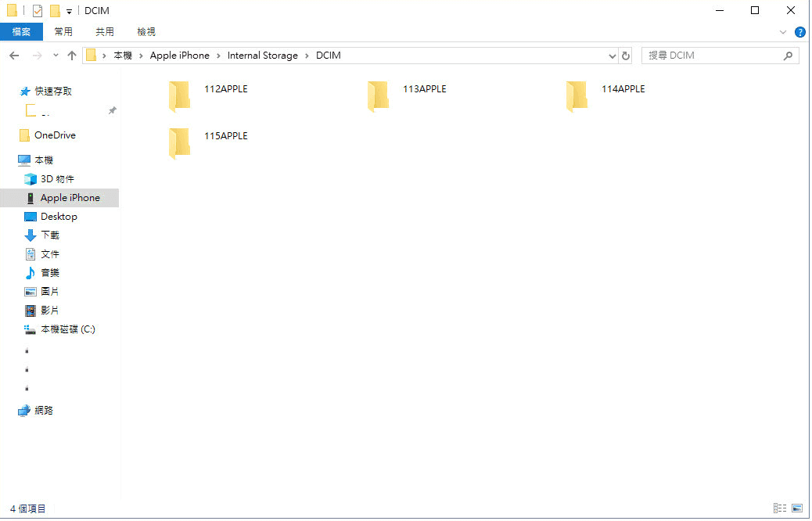Go back with the left arrow

[x=15, y=56]
